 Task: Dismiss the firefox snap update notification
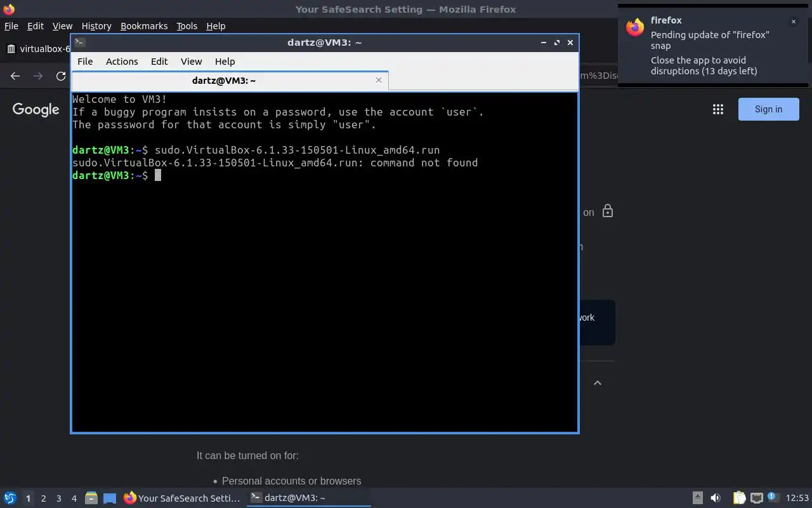[793, 22]
